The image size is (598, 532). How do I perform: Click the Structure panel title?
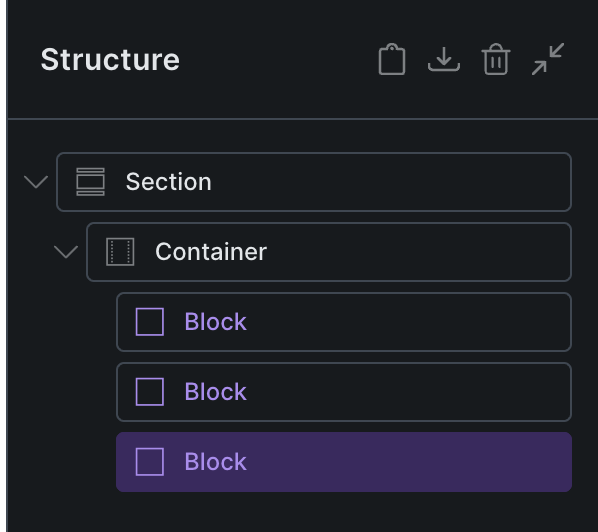click(110, 59)
